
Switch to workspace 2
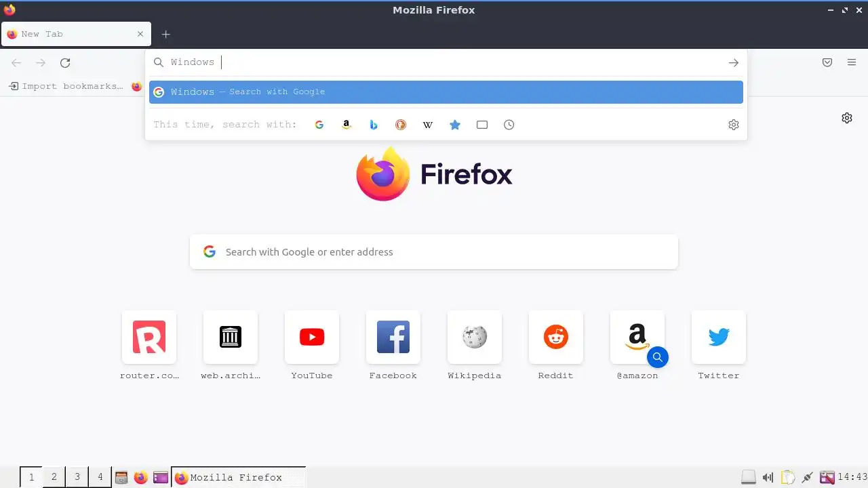pyautogui.click(x=54, y=477)
